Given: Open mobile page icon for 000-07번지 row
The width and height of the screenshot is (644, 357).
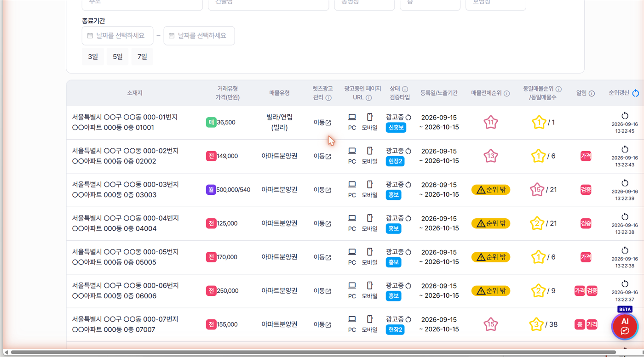Looking at the screenshot, I should 369,319.
